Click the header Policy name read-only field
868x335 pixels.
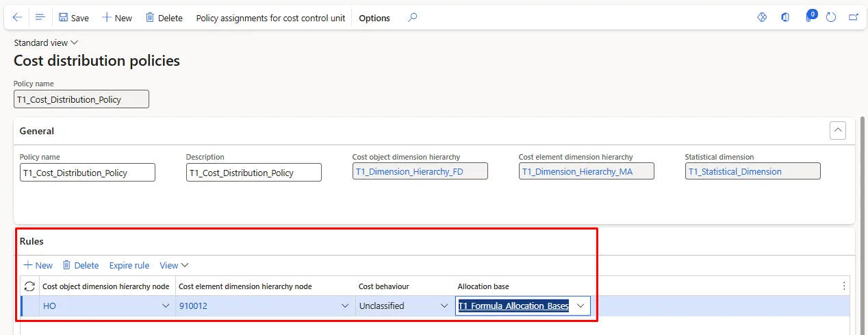81,99
